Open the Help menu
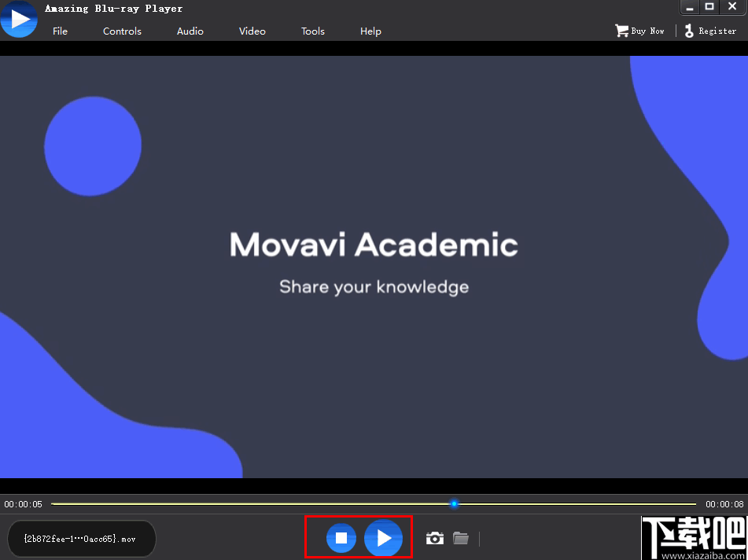Viewport: 748px width, 560px height. tap(370, 31)
